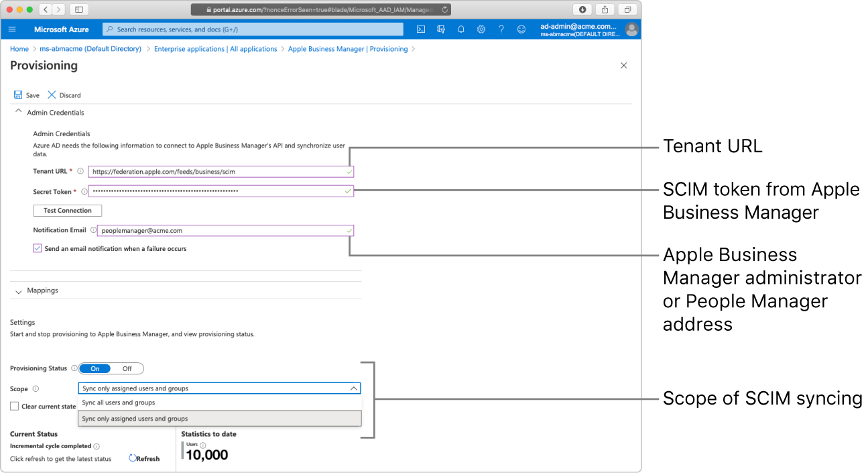Click the Tenant URL info icon

80,171
